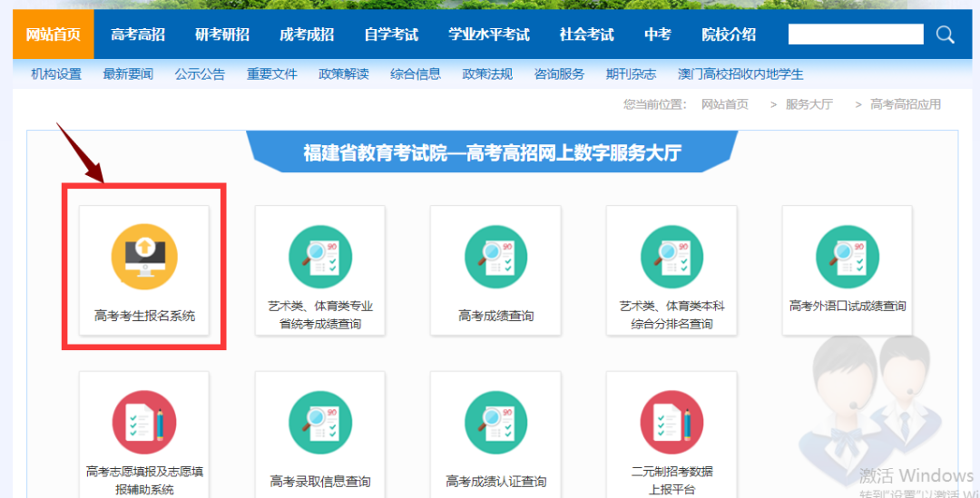The width and height of the screenshot is (980, 498).
Task: Open the 政策解读 sub-menu link
Action: [344, 74]
